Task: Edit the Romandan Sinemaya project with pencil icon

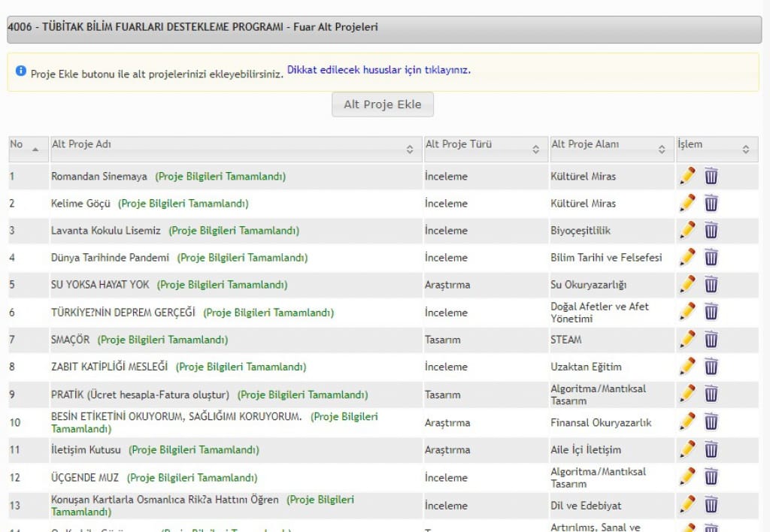Action: 687,176
